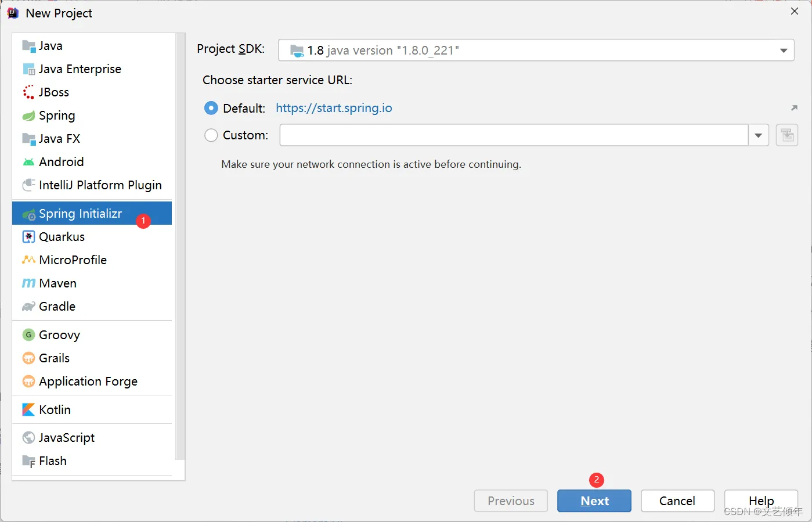
Task: Open the Custom URL history dropdown arrow
Action: [x=758, y=135]
